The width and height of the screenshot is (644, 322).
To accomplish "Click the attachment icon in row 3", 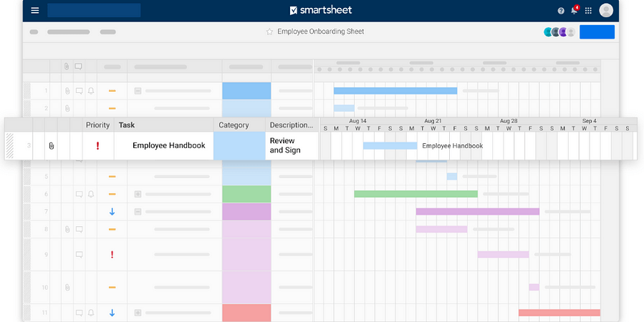I will (52, 146).
